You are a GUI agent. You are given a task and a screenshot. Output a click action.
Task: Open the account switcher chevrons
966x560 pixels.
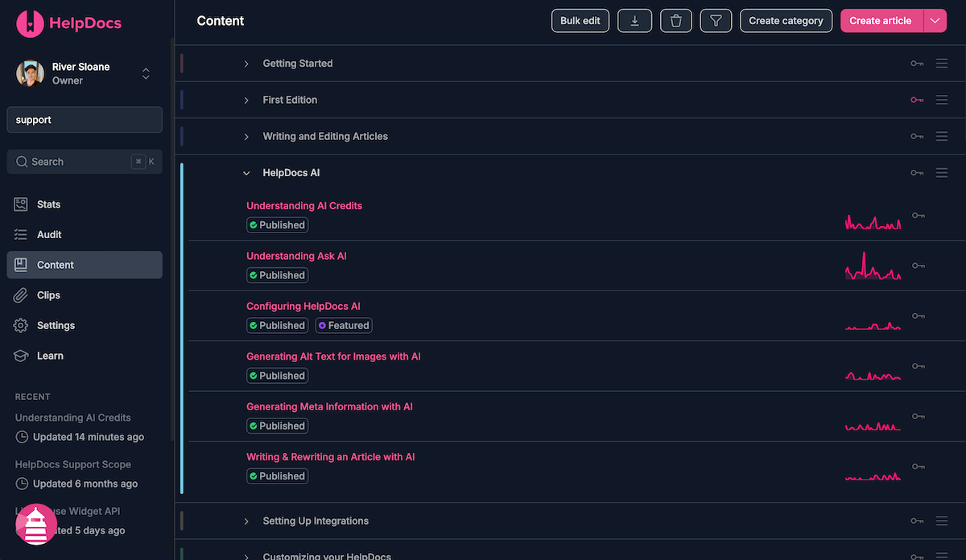click(x=146, y=73)
